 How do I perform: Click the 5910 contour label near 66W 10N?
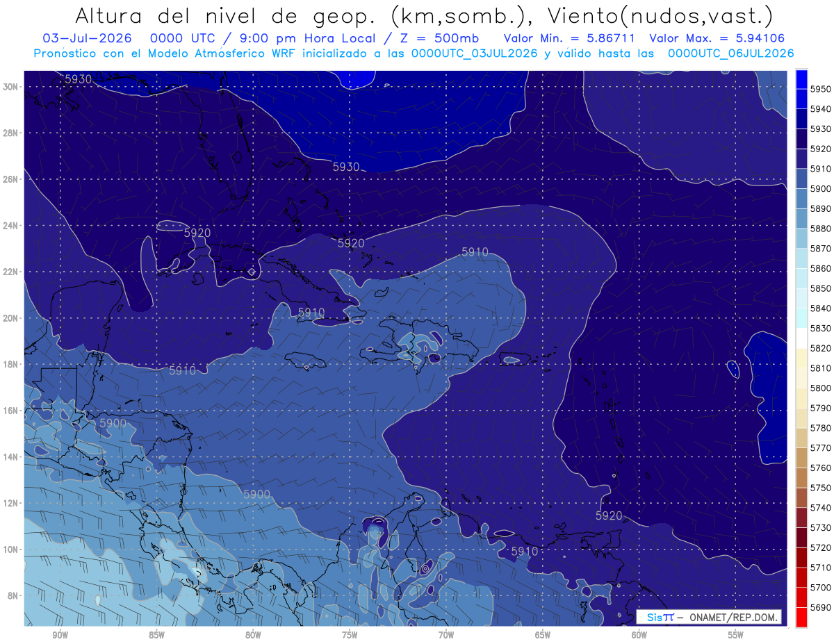tap(525, 551)
